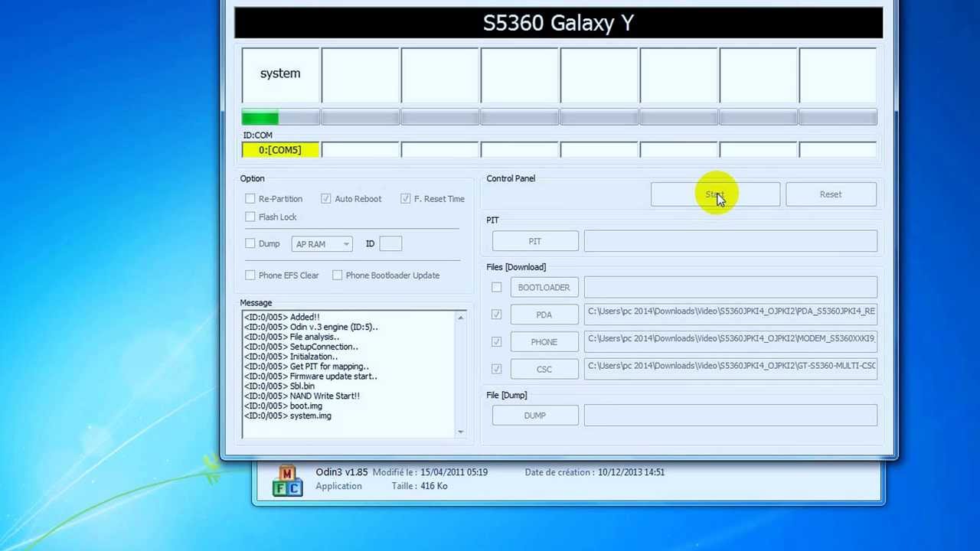Image resolution: width=980 pixels, height=551 pixels.
Task: Click the 'Date de création' value in Explorer
Action: tap(632, 472)
